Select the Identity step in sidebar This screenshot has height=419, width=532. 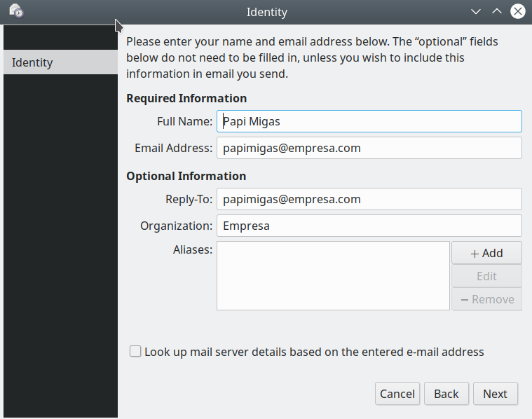60,62
